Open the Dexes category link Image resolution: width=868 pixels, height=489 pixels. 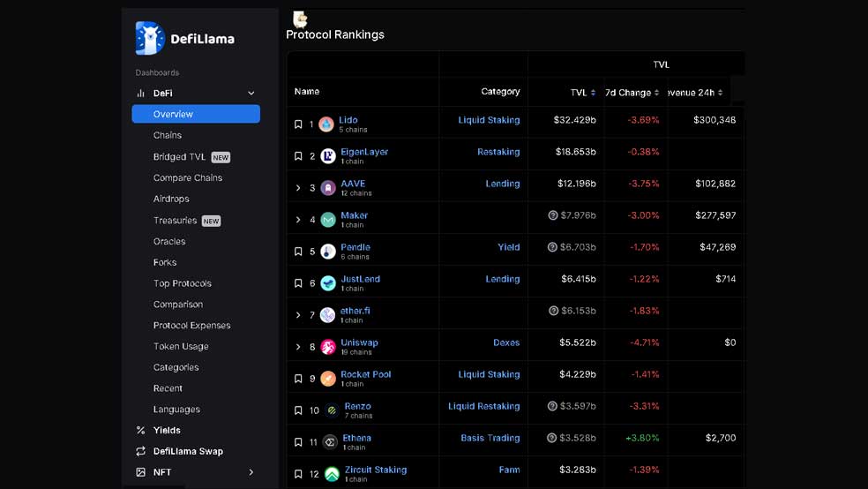click(x=506, y=342)
